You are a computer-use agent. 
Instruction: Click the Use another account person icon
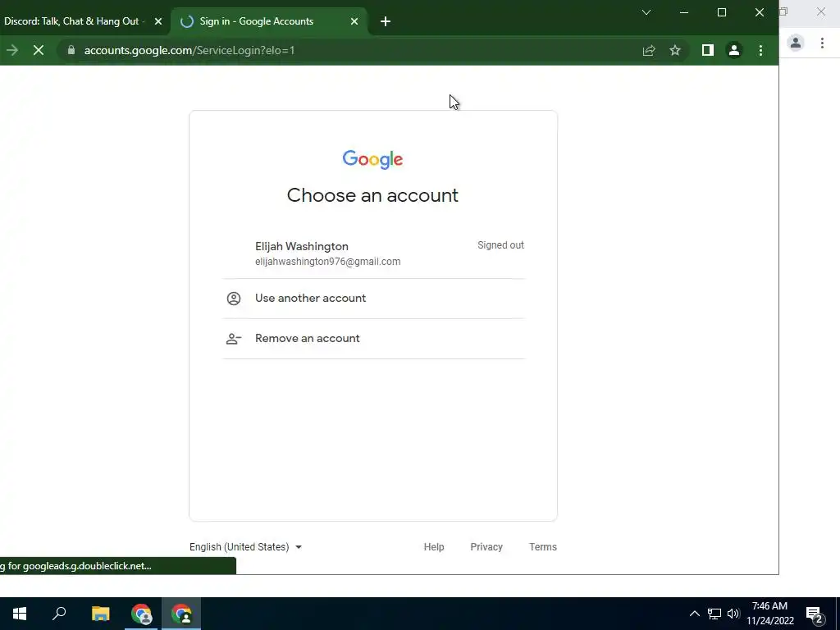pos(234,299)
